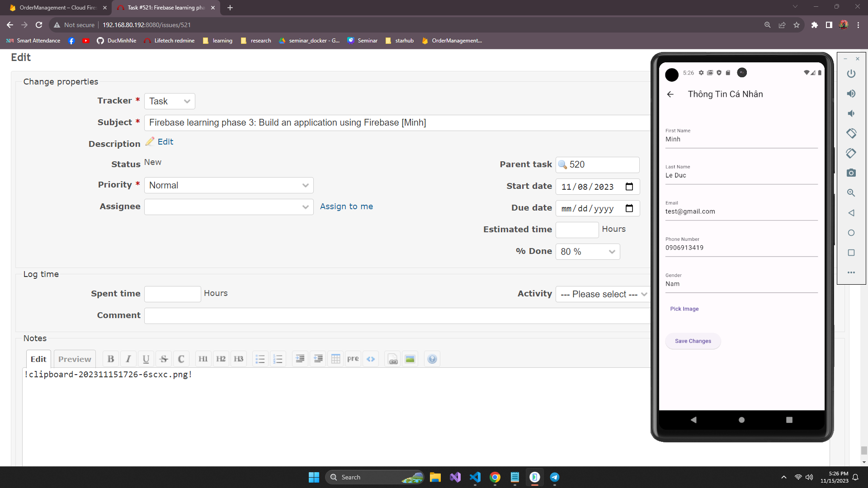
Task: Click the Italic formatting icon
Action: [128, 359]
